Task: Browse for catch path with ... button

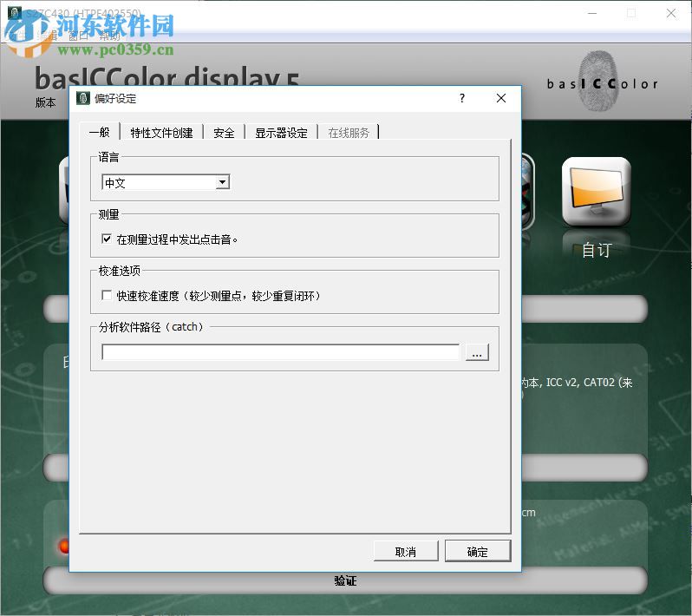Action: (477, 352)
